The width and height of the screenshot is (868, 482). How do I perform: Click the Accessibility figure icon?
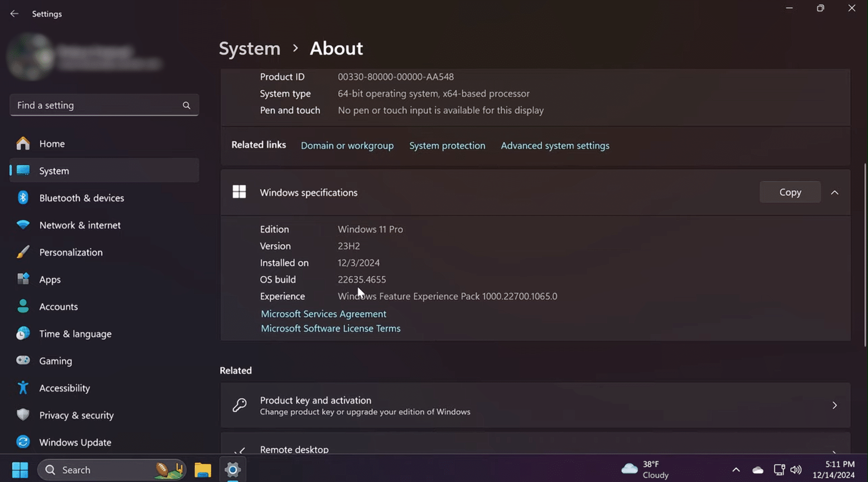pos(23,388)
